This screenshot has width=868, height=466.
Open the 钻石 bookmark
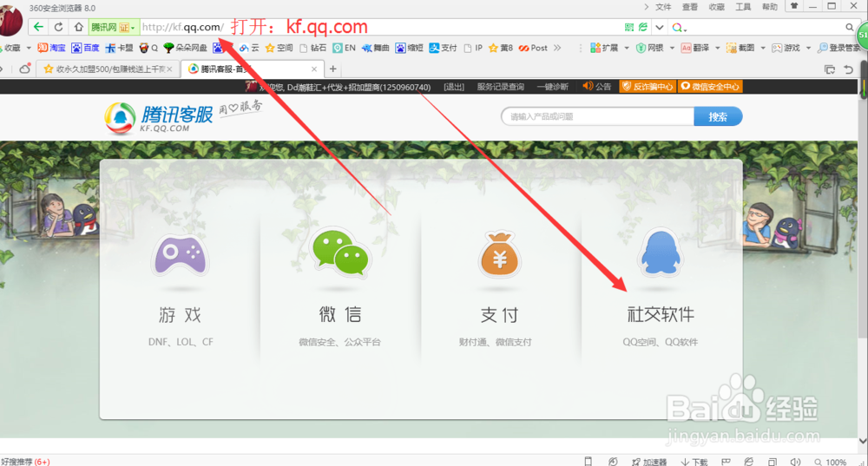click(312, 48)
